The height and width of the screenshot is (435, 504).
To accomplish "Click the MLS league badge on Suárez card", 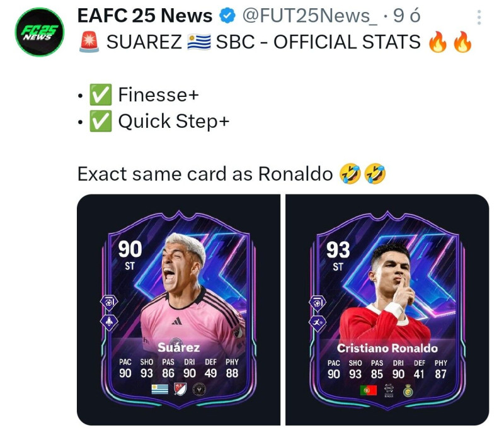I will pos(180,390).
